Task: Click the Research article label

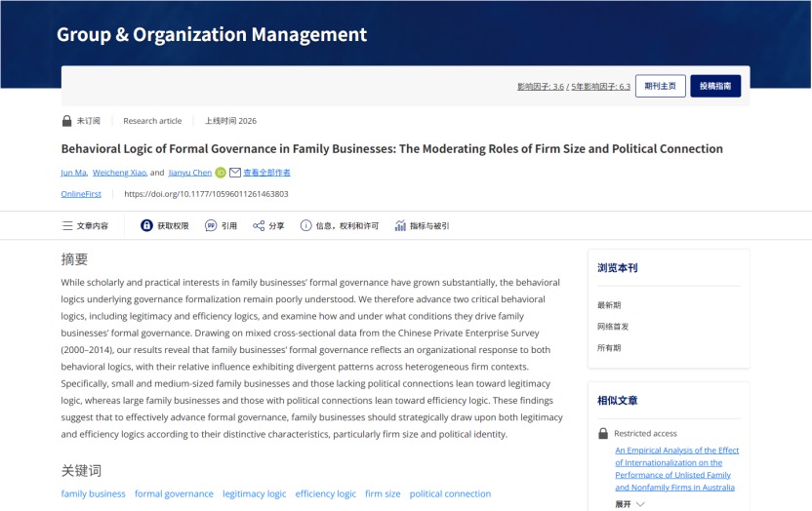Action: click(152, 121)
